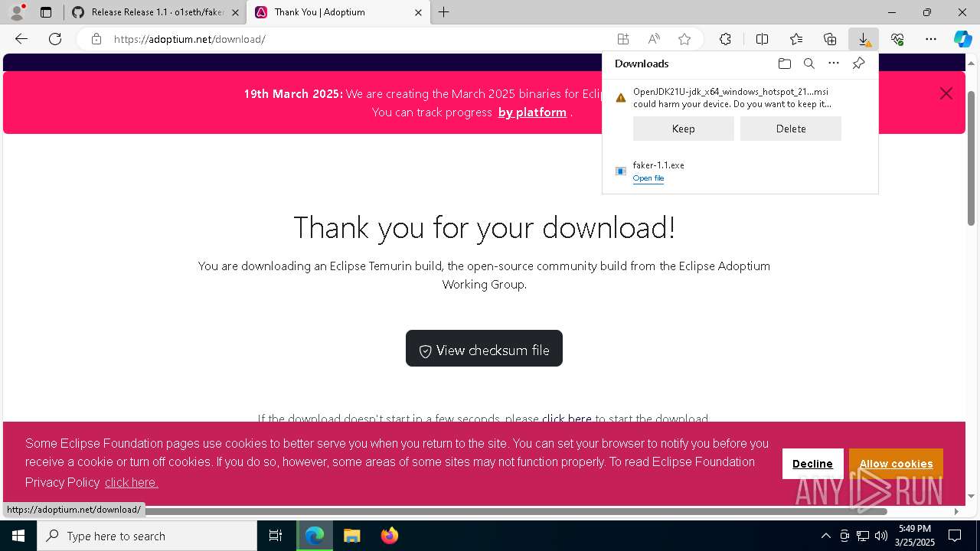Open network status tray icon
This screenshot has height=551, width=980.
click(x=862, y=536)
